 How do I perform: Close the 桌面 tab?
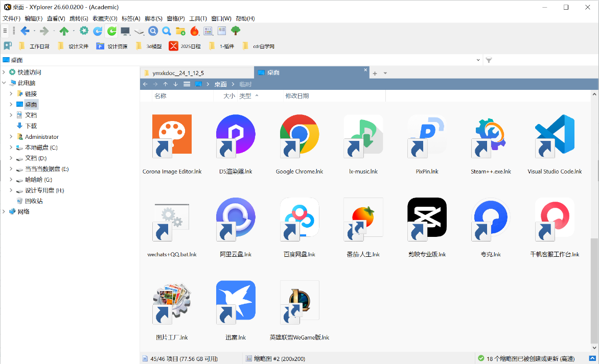pos(365,70)
